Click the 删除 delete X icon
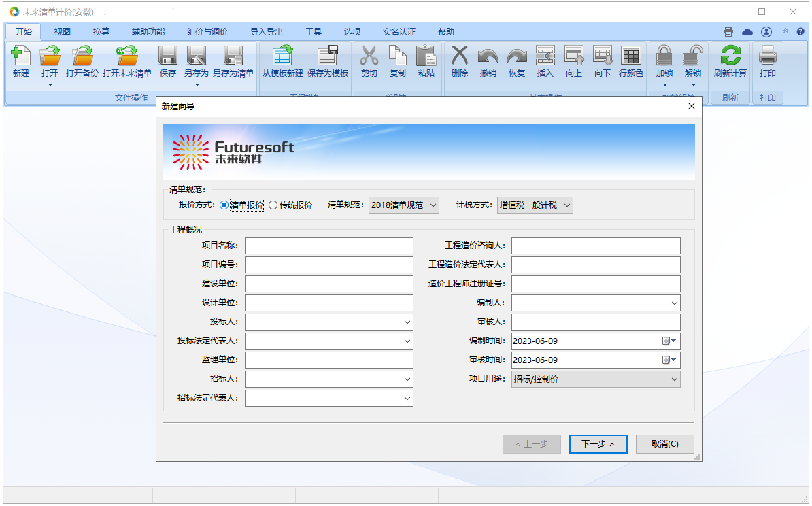Image resolution: width=812 pixels, height=506 pixels. tap(459, 56)
